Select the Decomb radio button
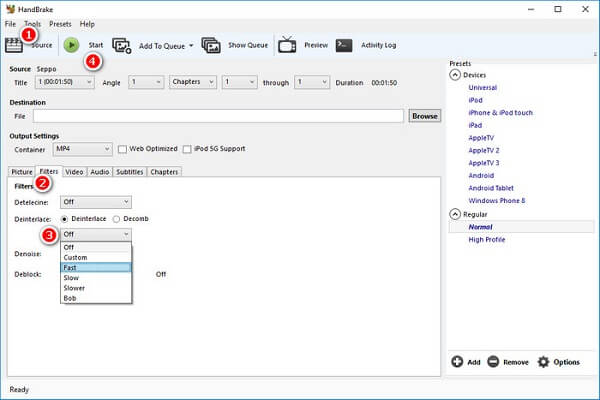 pos(116,219)
